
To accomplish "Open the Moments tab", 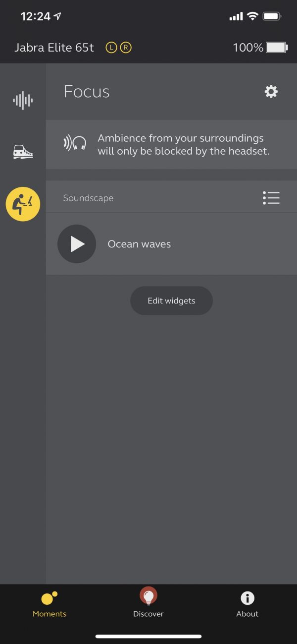I will click(49, 604).
